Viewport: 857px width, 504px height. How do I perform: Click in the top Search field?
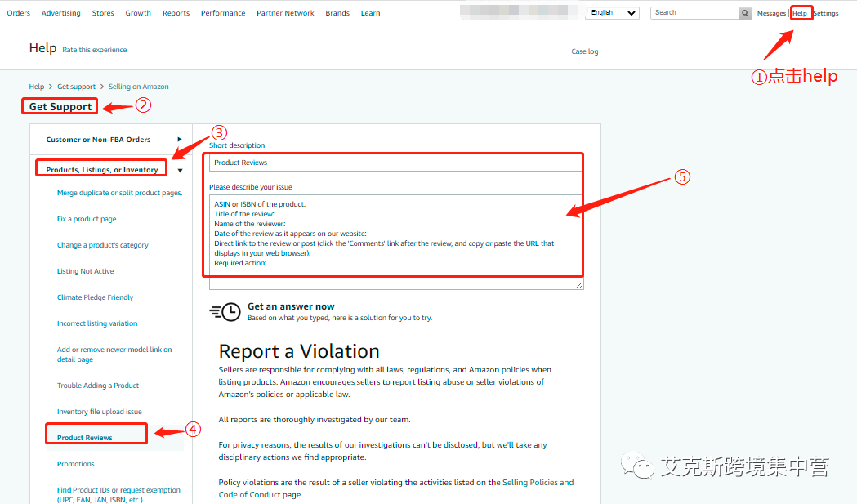[694, 12]
